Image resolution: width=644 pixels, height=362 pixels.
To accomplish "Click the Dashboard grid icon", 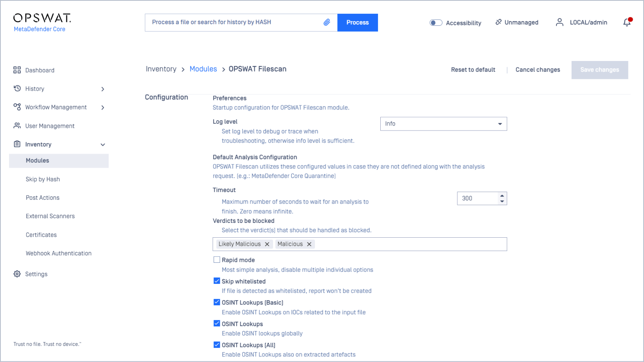I will click(x=17, y=70).
